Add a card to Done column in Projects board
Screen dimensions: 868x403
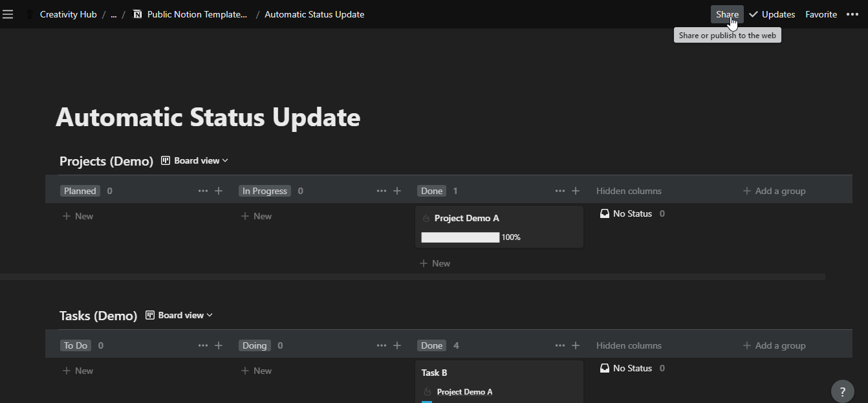pos(576,191)
